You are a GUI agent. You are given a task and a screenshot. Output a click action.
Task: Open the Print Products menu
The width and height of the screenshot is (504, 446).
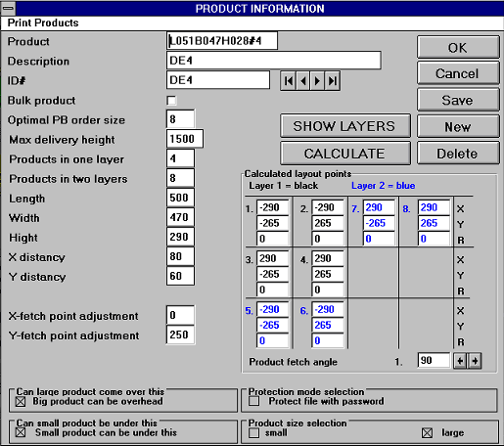(43, 22)
